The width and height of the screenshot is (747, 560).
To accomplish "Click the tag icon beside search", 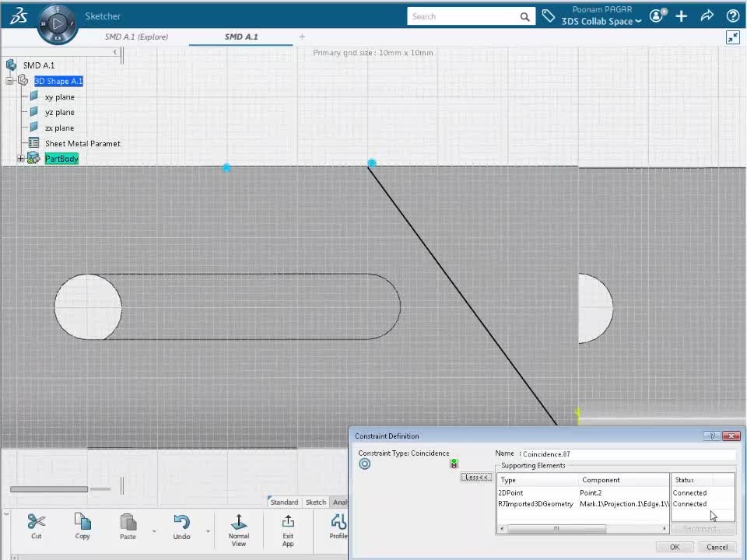I will [549, 16].
